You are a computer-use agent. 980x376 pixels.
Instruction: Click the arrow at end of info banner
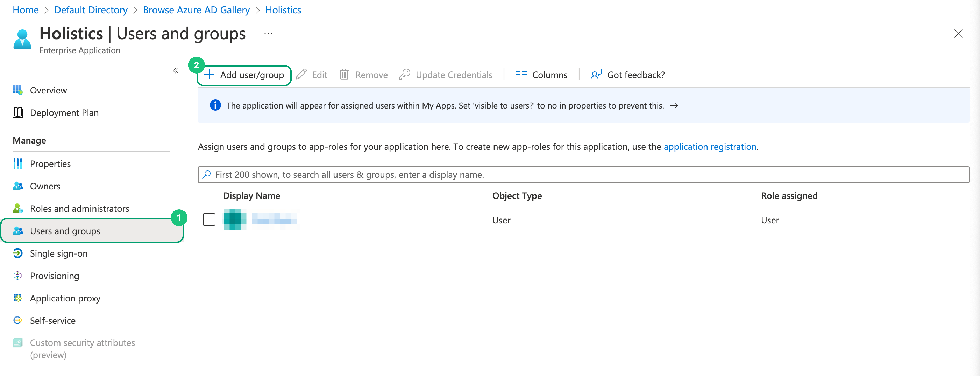tap(674, 106)
